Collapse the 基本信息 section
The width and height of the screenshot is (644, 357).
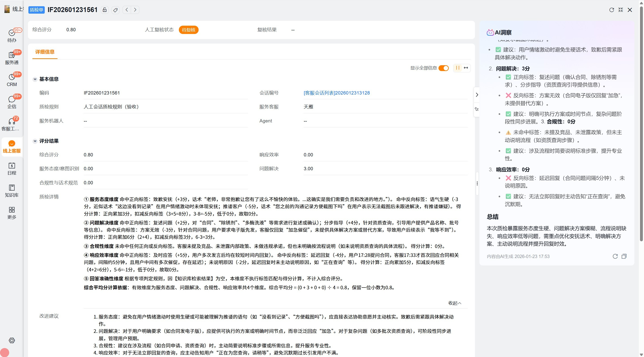[35, 79]
